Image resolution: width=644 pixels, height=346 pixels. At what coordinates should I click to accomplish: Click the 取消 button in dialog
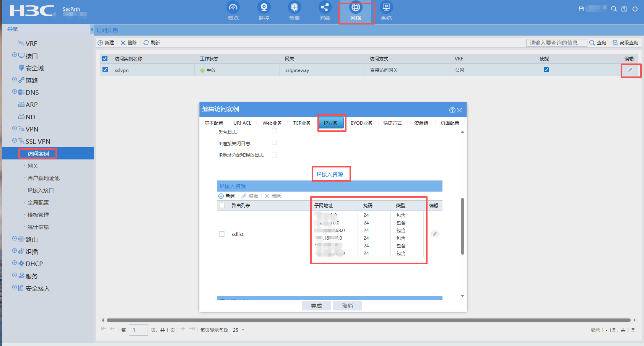pyautogui.click(x=347, y=306)
